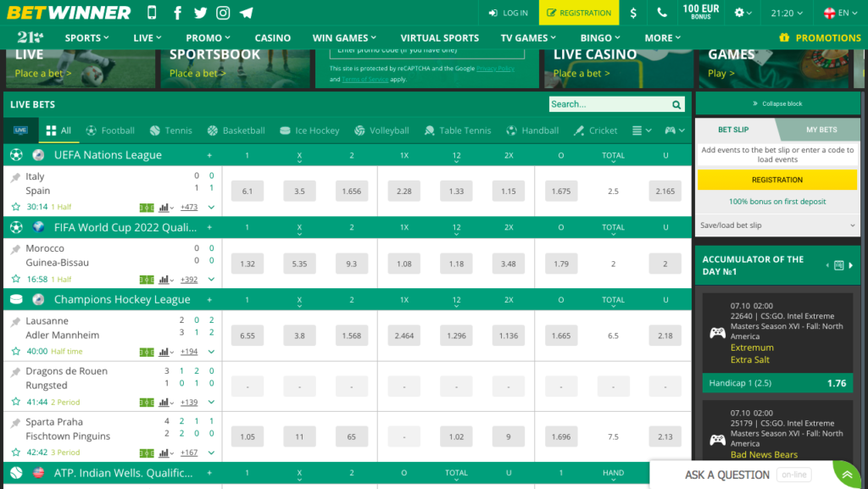Open the mobile app phone icon
The image size is (868, 489).
152,12
